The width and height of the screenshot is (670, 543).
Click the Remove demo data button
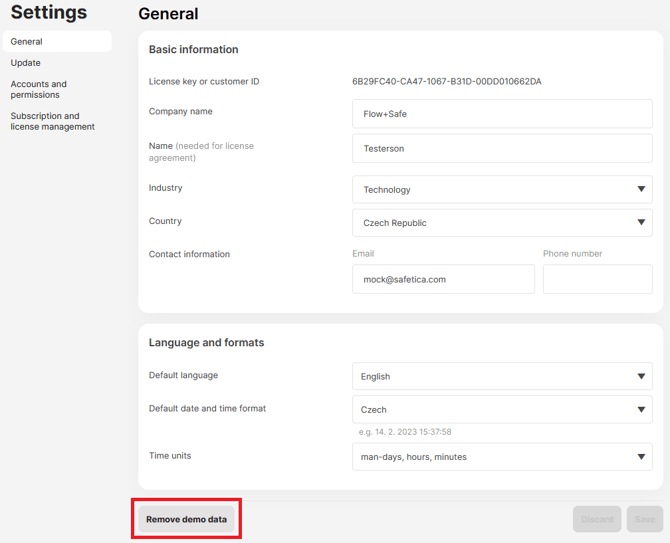pyautogui.click(x=186, y=519)
